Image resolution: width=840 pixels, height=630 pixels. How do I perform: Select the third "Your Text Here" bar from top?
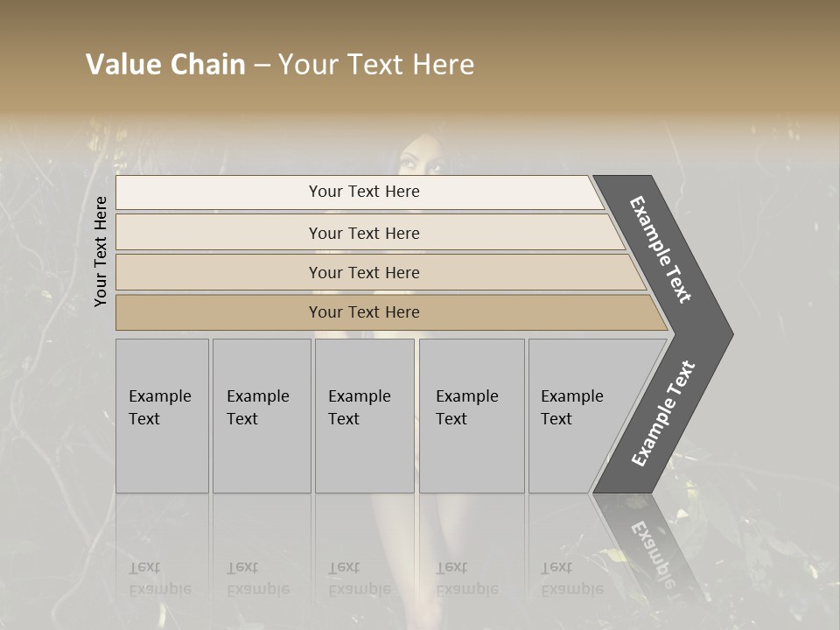tap(364, 272)
